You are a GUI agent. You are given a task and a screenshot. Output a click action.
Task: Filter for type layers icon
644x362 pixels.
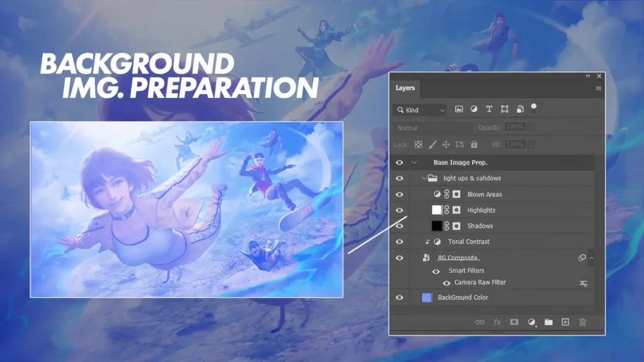pos(489,109)
